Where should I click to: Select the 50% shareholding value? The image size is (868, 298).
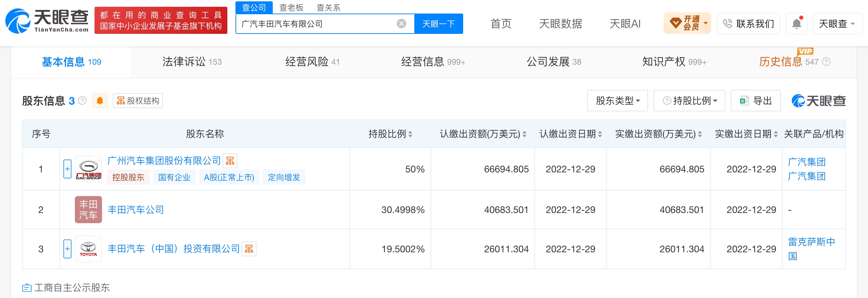point(415,169)
